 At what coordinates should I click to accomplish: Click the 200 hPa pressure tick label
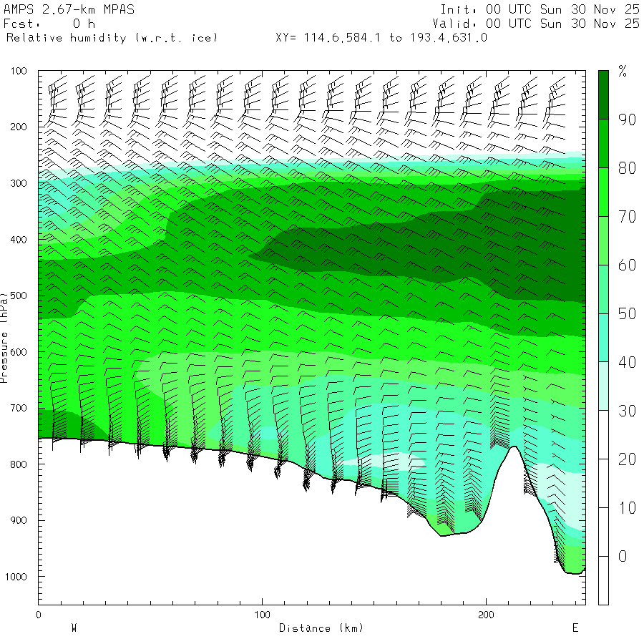coord(19,127)
